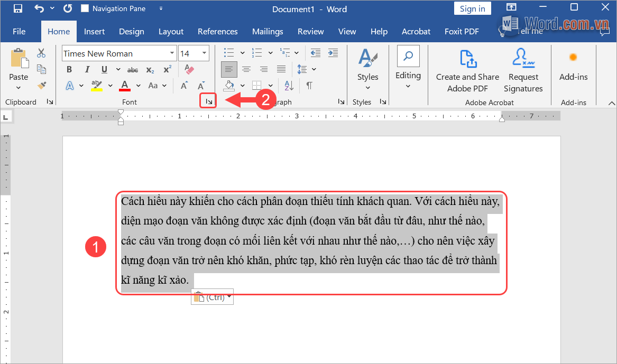This screenshot has height=364, width=617.
Task: Open the Font dialog box launcher
Action: point(208,102)
